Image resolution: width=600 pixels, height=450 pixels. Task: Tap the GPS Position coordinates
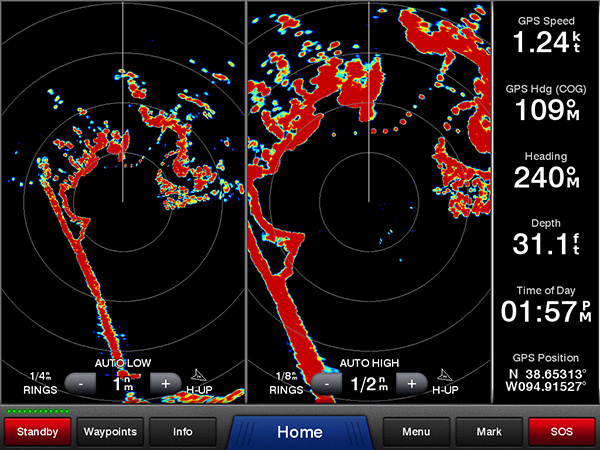click(x=546, y=374)
